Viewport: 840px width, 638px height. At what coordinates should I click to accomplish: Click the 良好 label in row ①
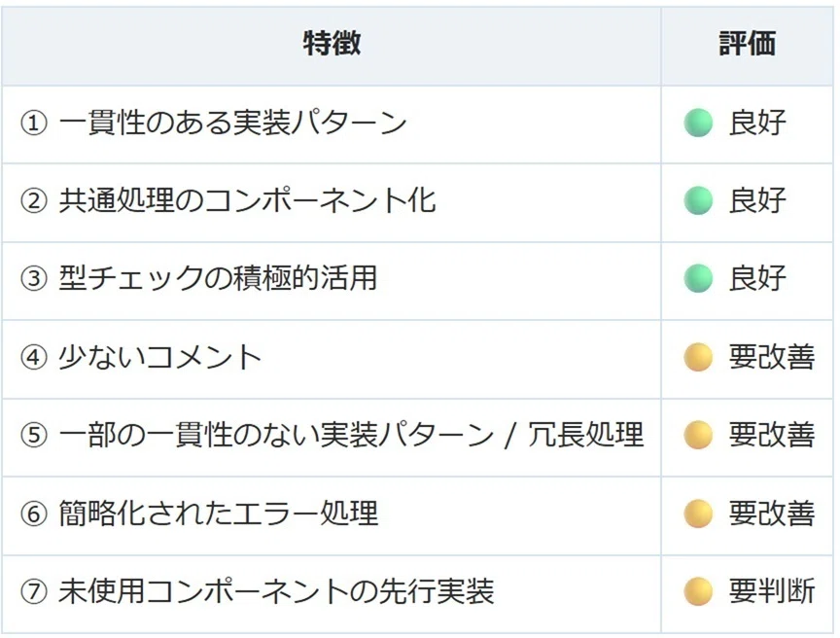(757, 123)
